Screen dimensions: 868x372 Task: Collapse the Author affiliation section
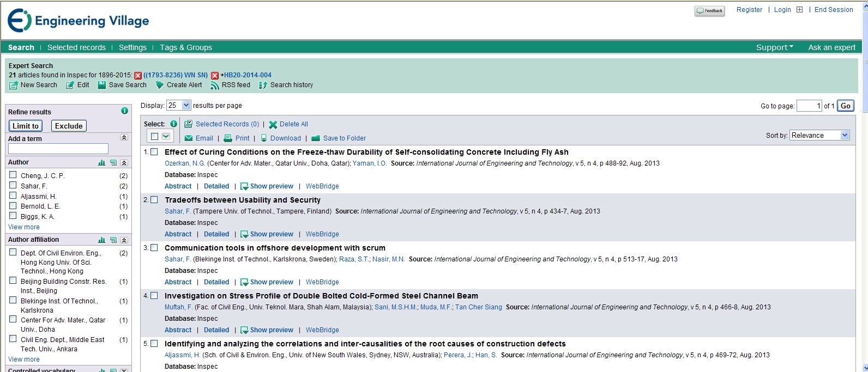[x=124, y=240]
